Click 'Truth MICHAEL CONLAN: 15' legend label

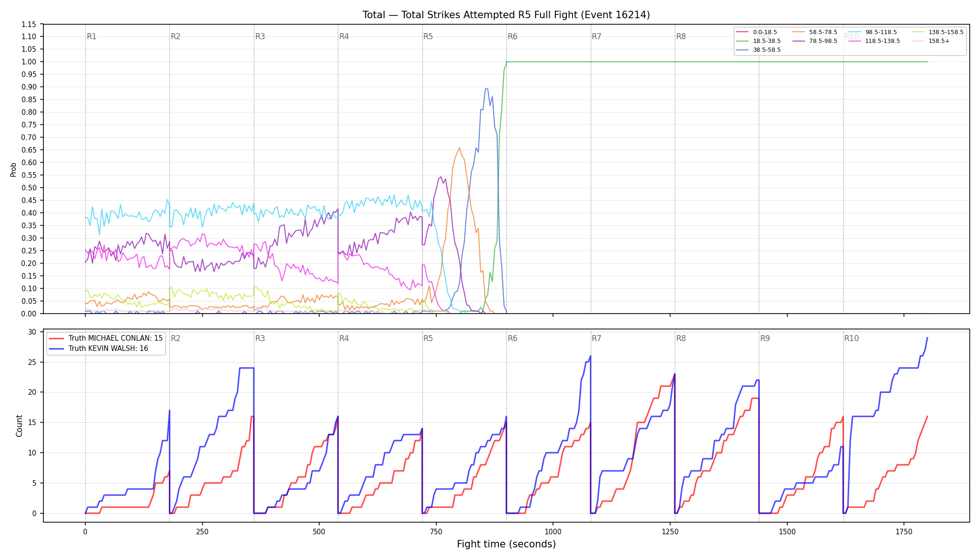(116, 338)
